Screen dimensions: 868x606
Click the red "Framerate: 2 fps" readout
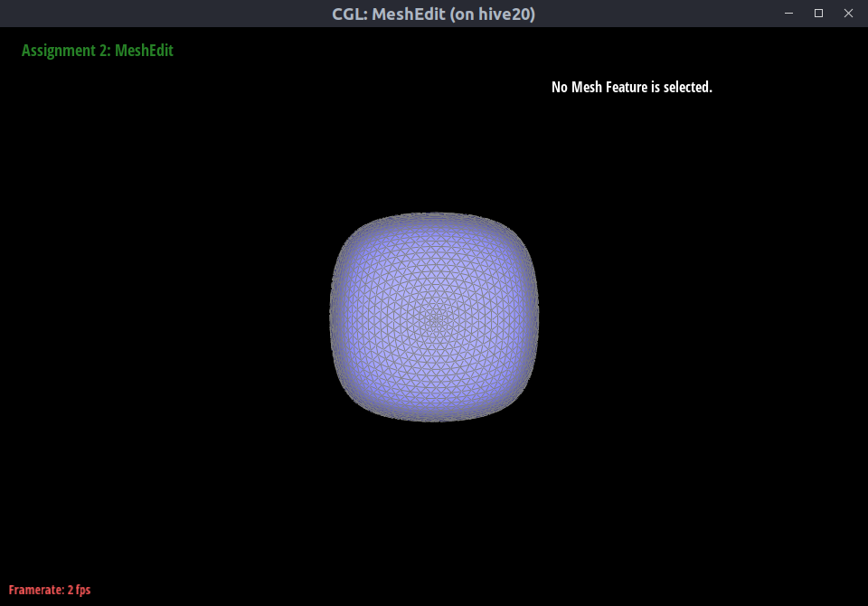[50, 590]
